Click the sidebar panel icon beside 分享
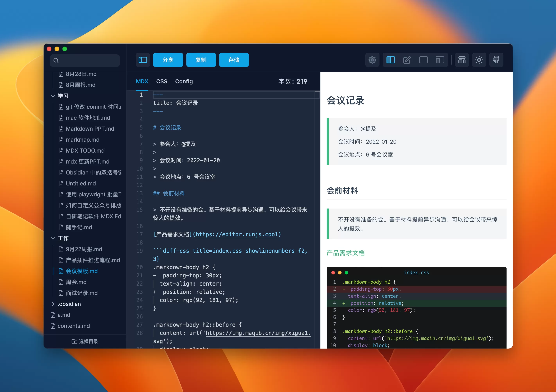 tap(143, 60)
